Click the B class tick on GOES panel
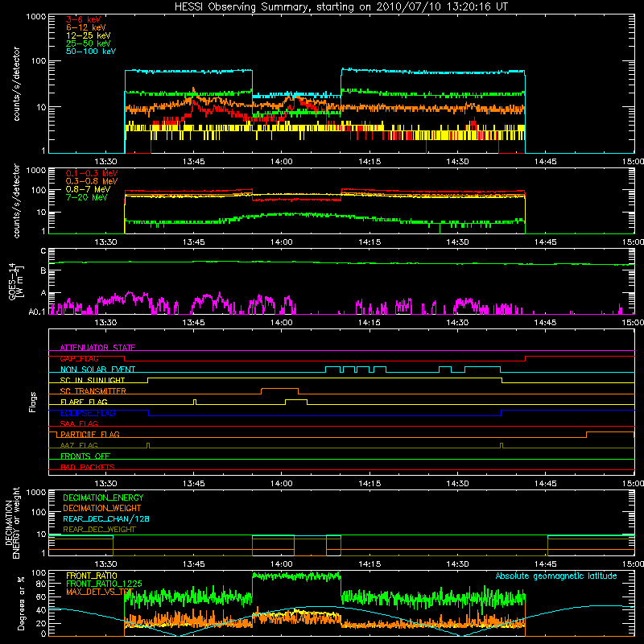Image resolution: width=644 pixels, height=644 pixels. 43,270
